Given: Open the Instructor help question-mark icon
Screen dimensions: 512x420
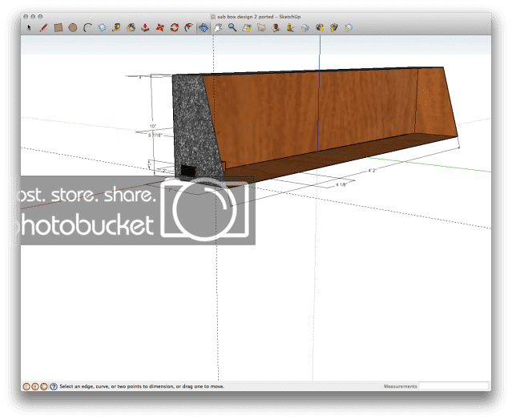Looking at the screenshot, I should coord(54,386).
